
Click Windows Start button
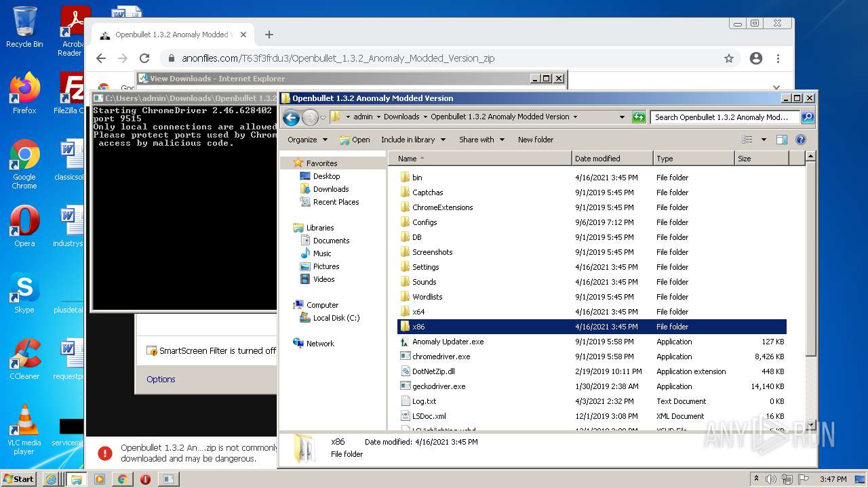(x=19, y=479)
